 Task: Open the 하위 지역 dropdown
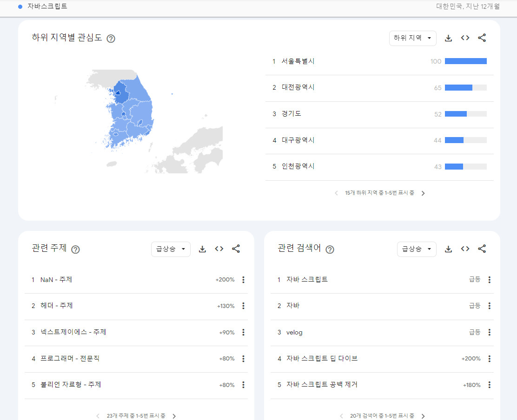(412, 38)
